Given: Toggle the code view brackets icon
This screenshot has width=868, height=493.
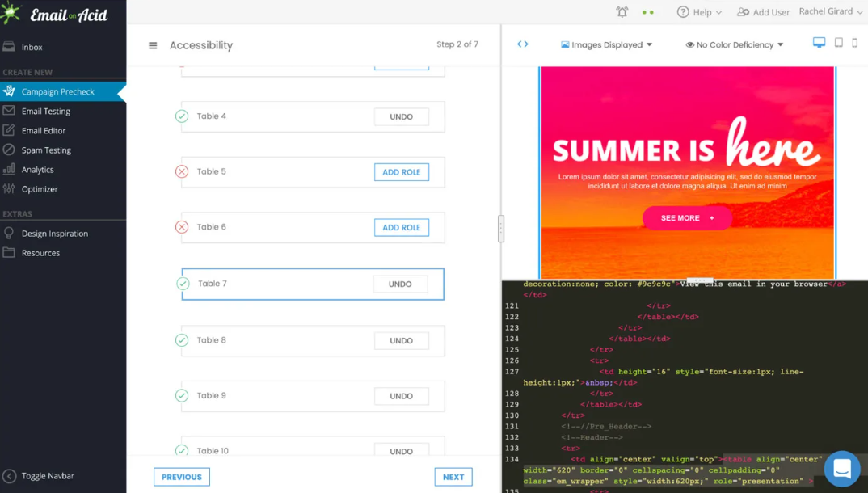Looking at the screenshot, I should (x=523, y=44).
